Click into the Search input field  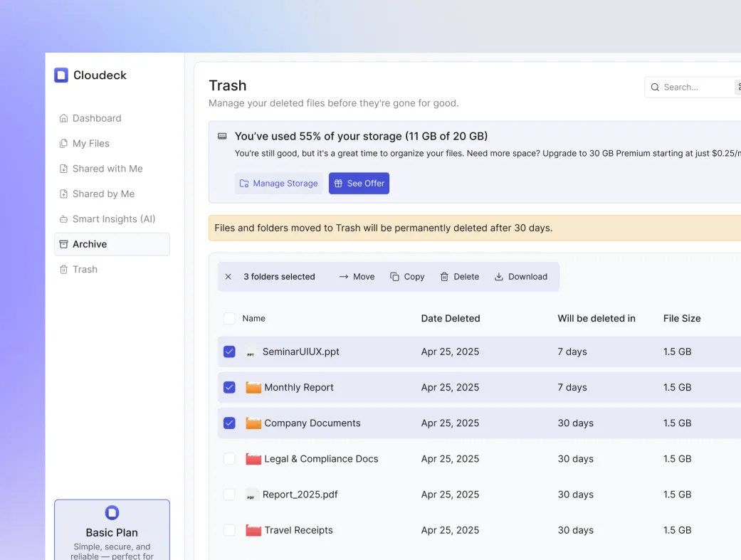tap(694, 87)
